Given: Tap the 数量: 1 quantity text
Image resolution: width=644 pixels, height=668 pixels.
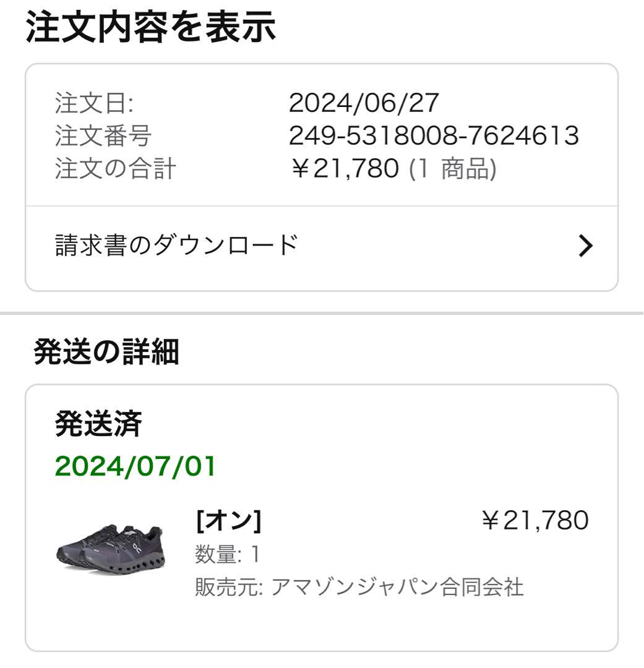Looking at the screenshot, I should click(x=227, y=554).
